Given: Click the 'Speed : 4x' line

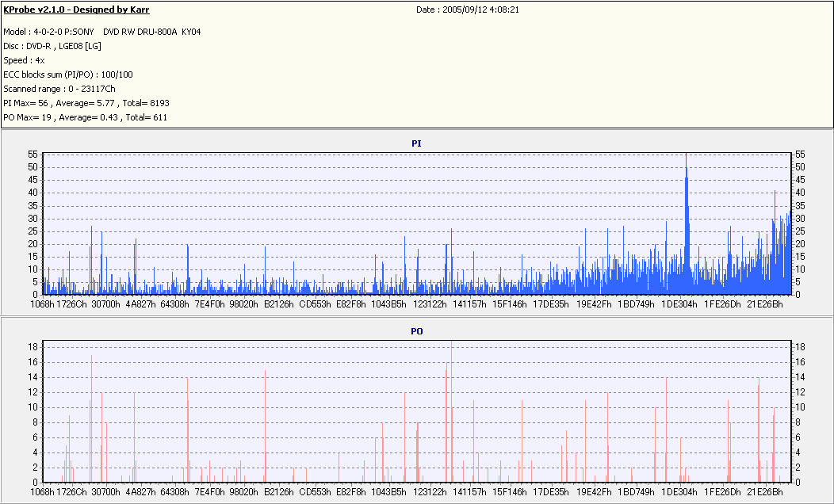Looking at the screenshot, I should click(24, 60).
